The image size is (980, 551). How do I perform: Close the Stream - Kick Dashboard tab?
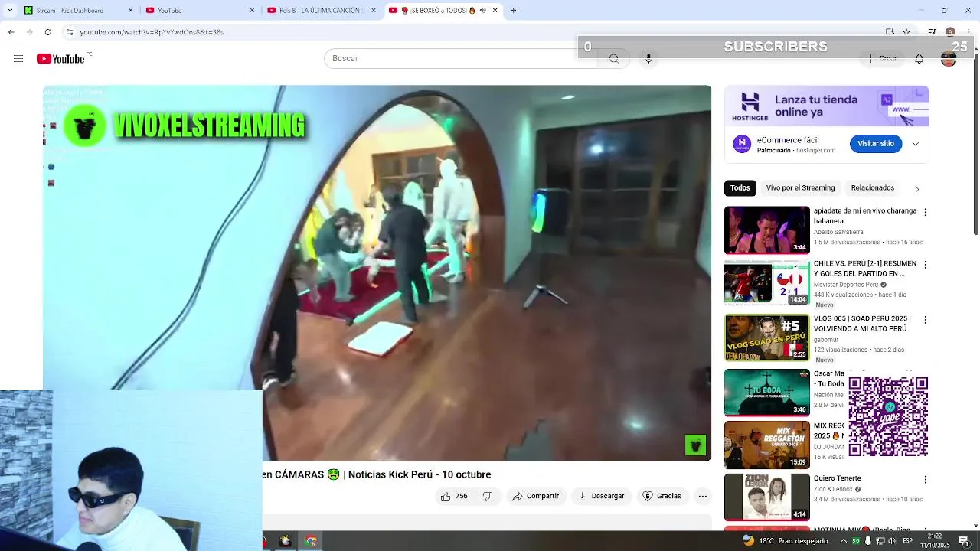tap(130, 11)
